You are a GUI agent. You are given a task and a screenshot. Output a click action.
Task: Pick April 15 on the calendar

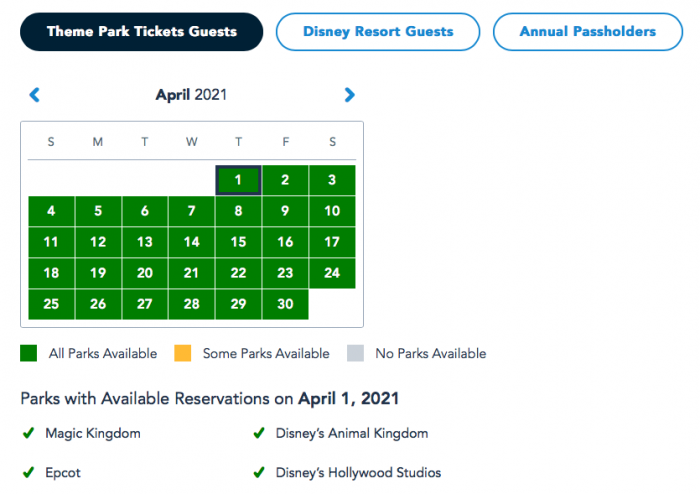tap(238, 242)
